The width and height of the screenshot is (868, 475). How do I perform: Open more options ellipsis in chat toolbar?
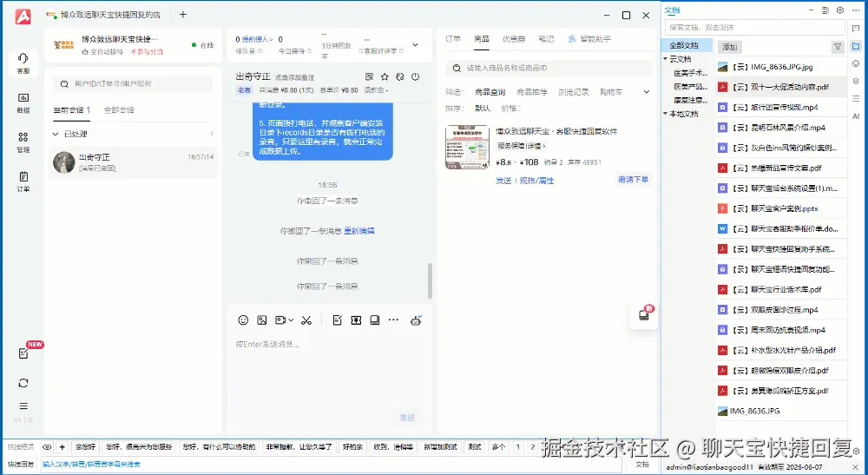(x=393, y=320)
